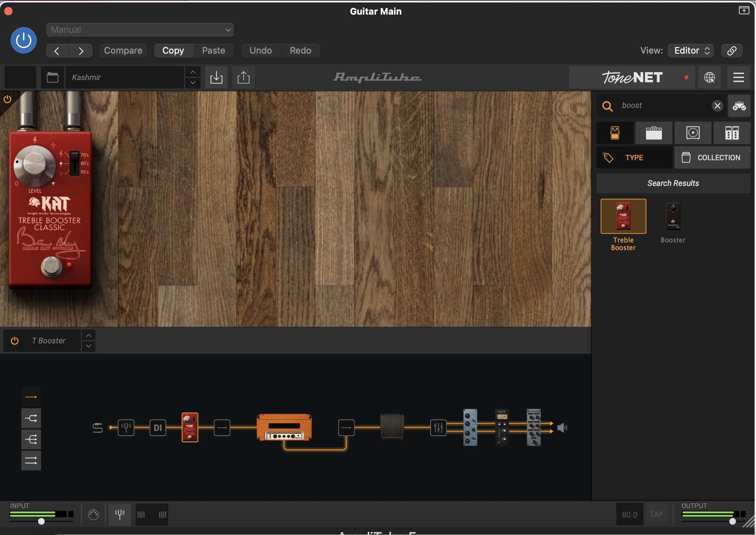Viewport: 756px width, 535px height.
Task: Step to next preset with down chevron
Action: (x=193, y=83)
